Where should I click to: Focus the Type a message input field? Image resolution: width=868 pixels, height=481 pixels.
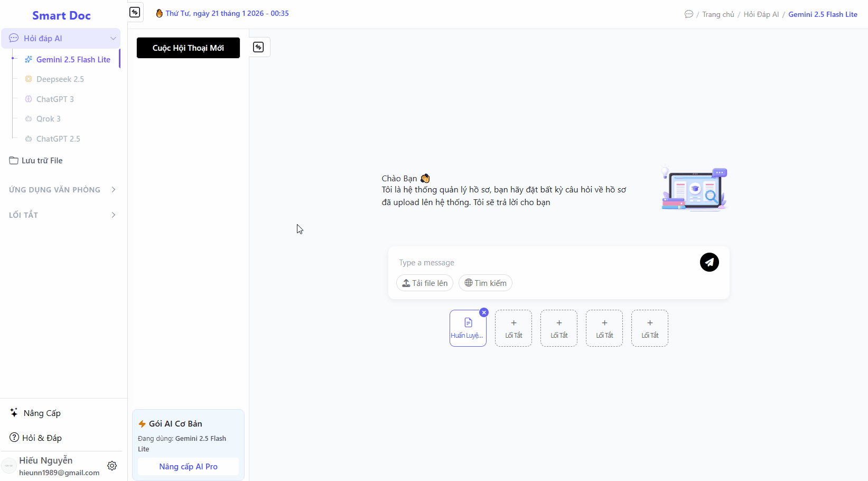tap(544, 263)
